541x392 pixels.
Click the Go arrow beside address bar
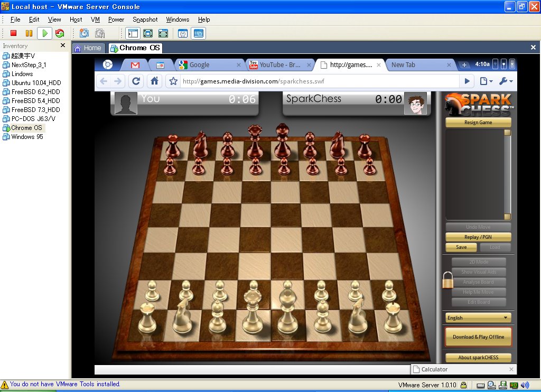coord(467,81)
